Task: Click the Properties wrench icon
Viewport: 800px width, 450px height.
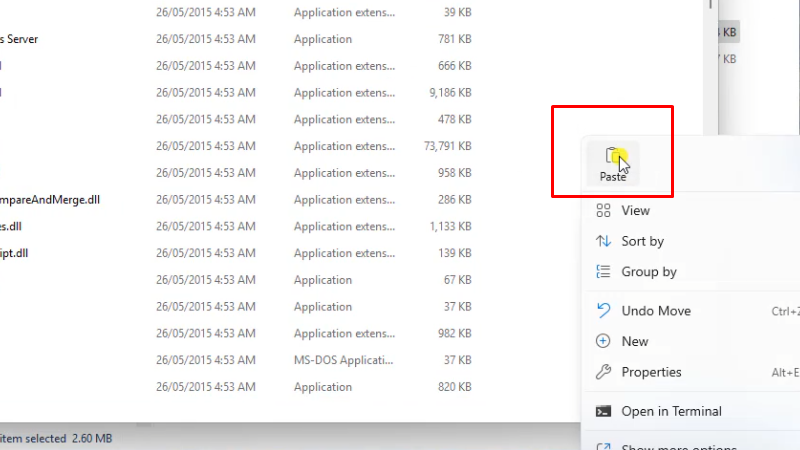Action: [x=603, y=372]
